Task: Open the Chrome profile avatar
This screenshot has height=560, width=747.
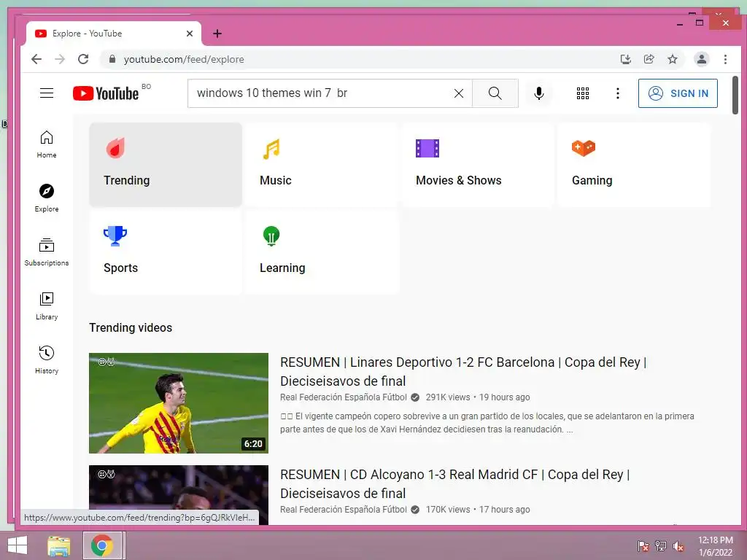Action: click(701, 59)
